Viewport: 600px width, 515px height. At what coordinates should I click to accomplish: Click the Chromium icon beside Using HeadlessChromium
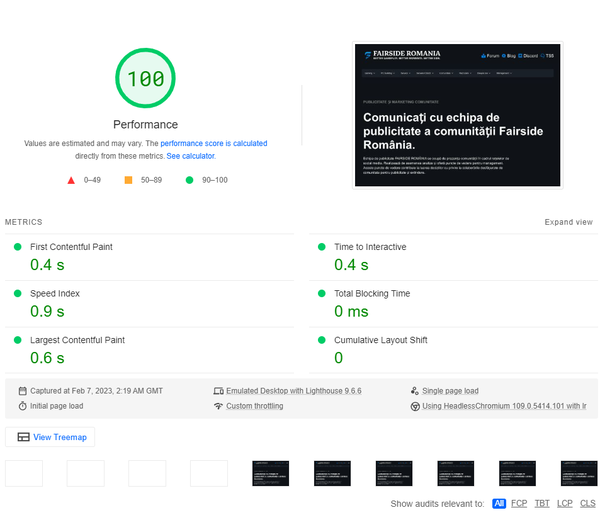(415, 406)
